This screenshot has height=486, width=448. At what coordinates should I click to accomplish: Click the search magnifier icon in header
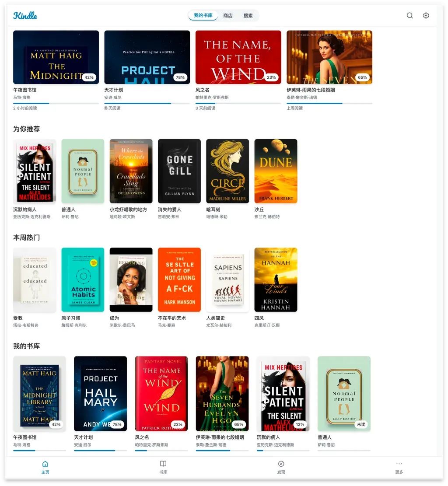click(409, 15)
